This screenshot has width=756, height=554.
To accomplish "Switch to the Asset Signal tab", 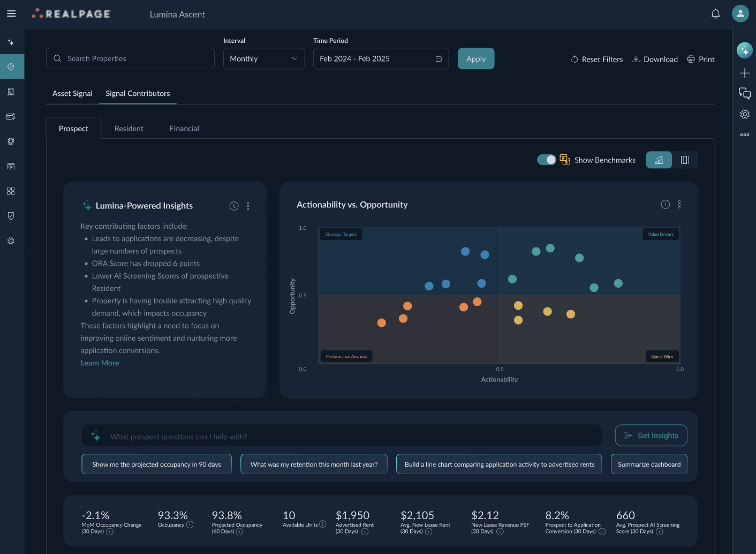I will pyautogui.click(x=72, y=93).
